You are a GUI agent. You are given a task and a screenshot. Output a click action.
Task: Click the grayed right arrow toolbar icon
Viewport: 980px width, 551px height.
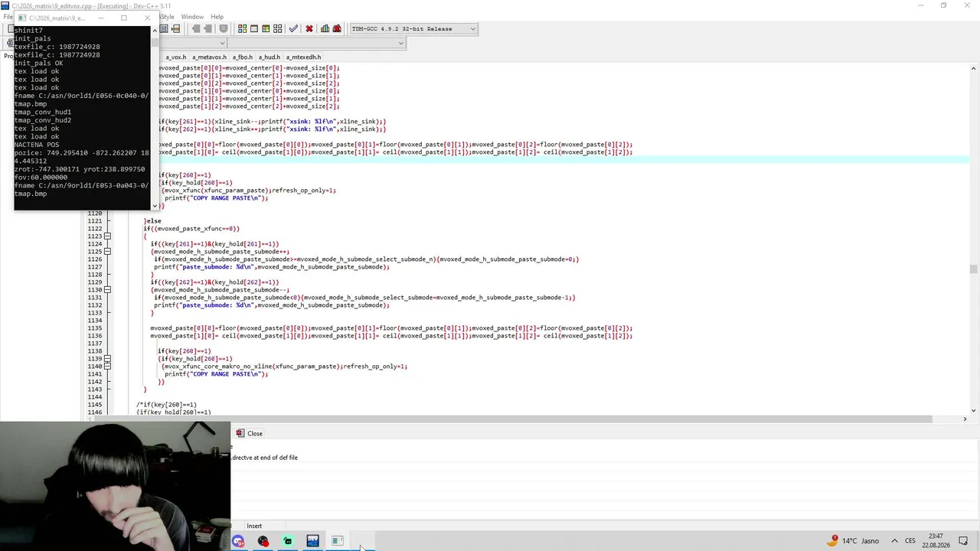coord(208,29)
